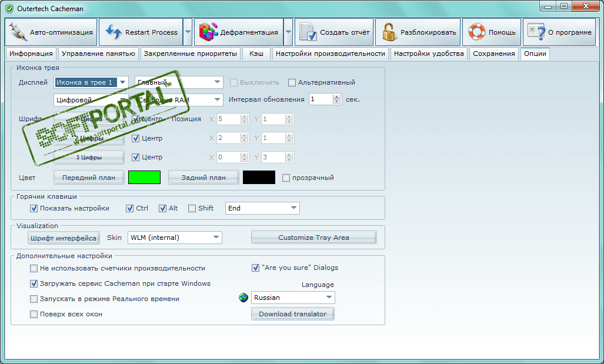Screen dimensions: 604x364
Task: Open the End hotkey dropdown
Action: click(293, 208)
